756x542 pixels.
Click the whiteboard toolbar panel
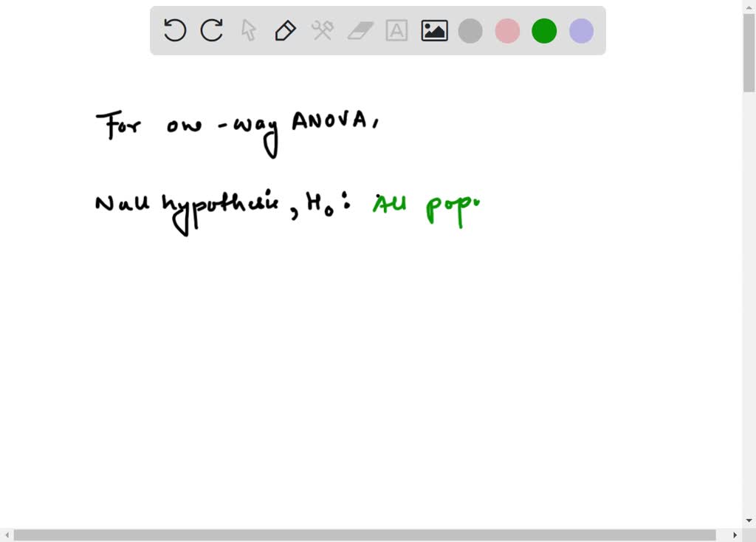pyautogui.click(x=378, y=30)
